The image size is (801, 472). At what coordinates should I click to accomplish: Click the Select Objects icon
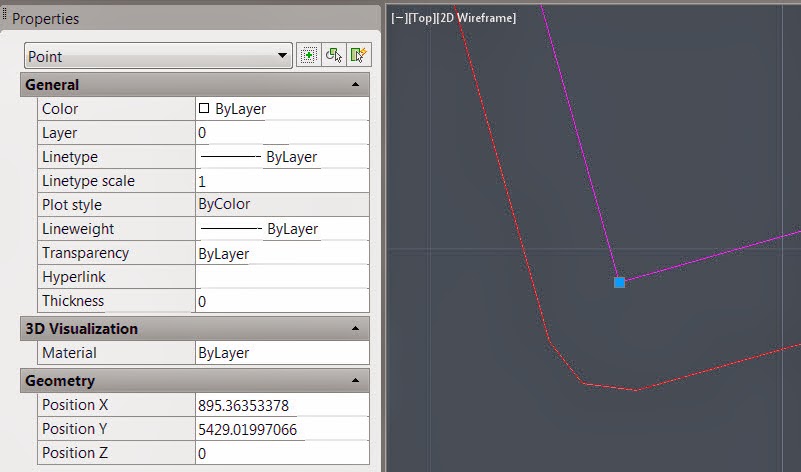tap(334, 55)
